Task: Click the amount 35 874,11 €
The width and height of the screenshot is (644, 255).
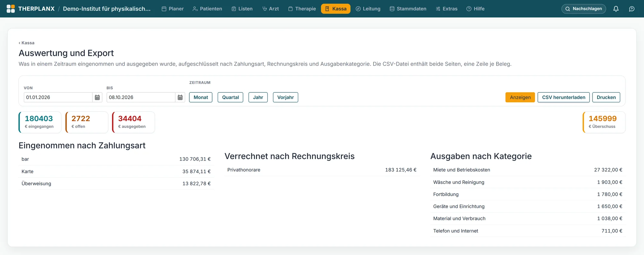Action: [196, 171]
